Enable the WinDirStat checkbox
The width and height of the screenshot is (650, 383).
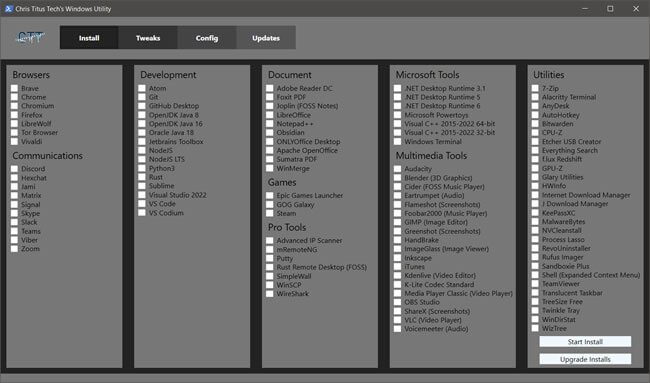pos(535,320)
